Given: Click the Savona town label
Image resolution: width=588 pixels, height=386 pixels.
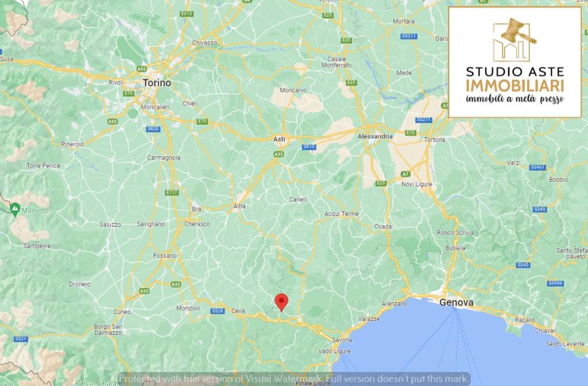Looking at the screenshot, I should click(342, 340).
